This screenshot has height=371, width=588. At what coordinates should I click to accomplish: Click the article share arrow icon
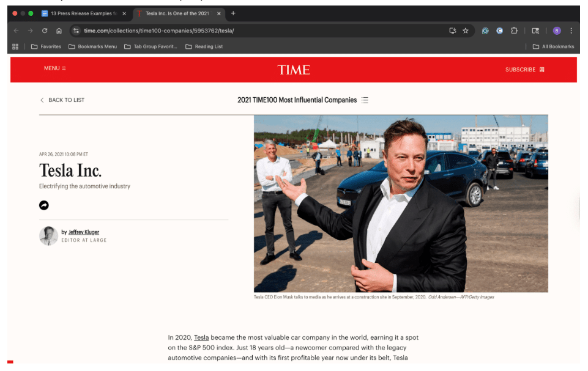click(x=43, y=205)
